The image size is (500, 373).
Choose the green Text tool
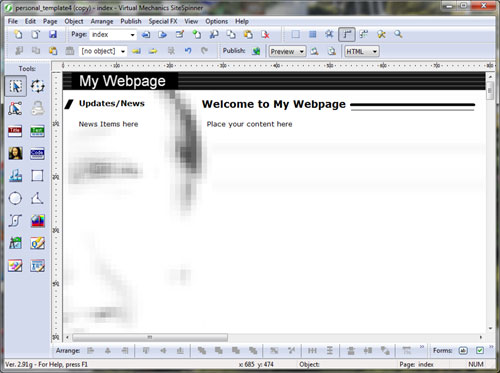click(x=37, y=131)
